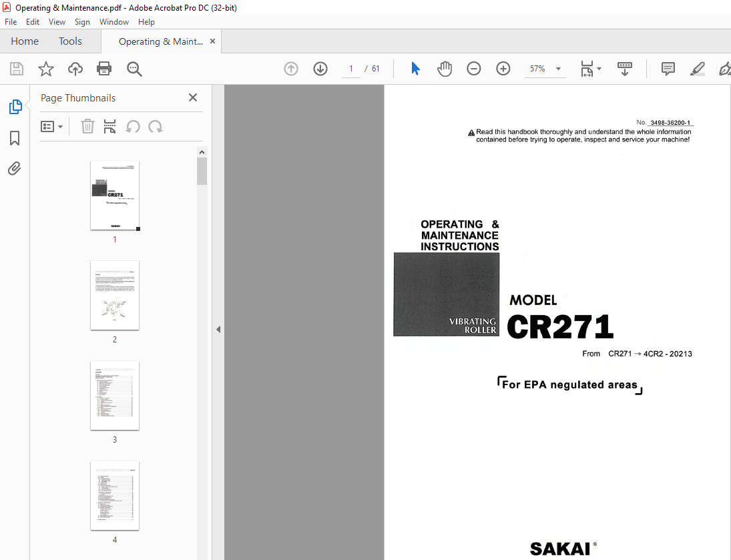The height and width of the screenshot is (560, 731).
Task: Print the document with printer icon
Action: [x=104, y=69]
